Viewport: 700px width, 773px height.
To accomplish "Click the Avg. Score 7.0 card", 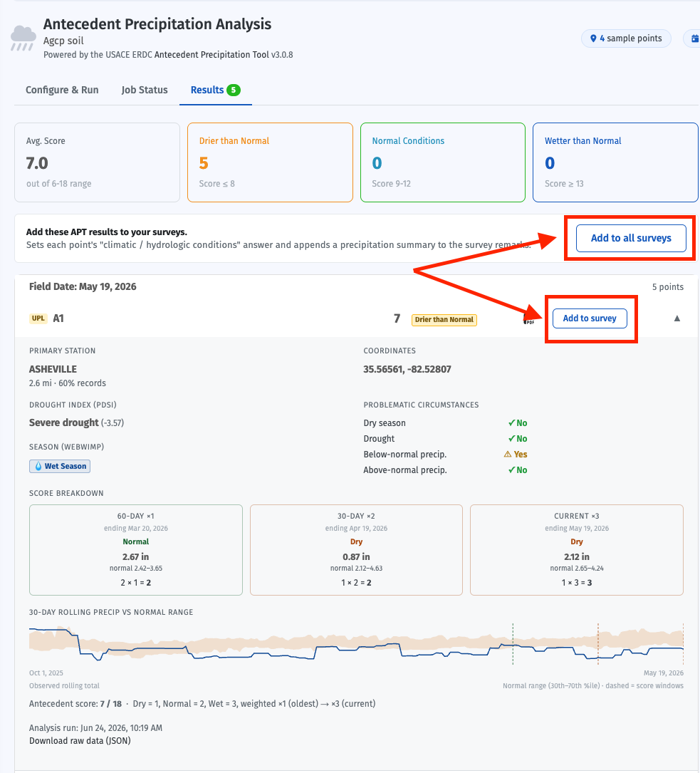I will (97, 162).
